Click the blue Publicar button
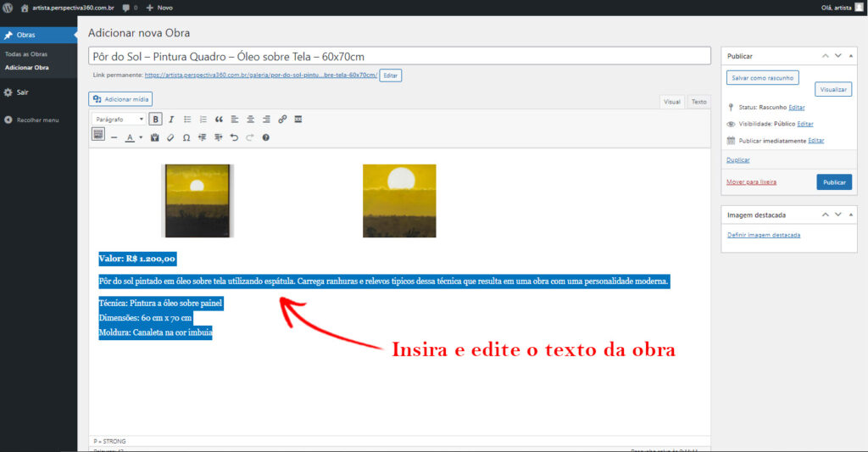The width and height of the screenshot is (868, 452). click(834, 182)
